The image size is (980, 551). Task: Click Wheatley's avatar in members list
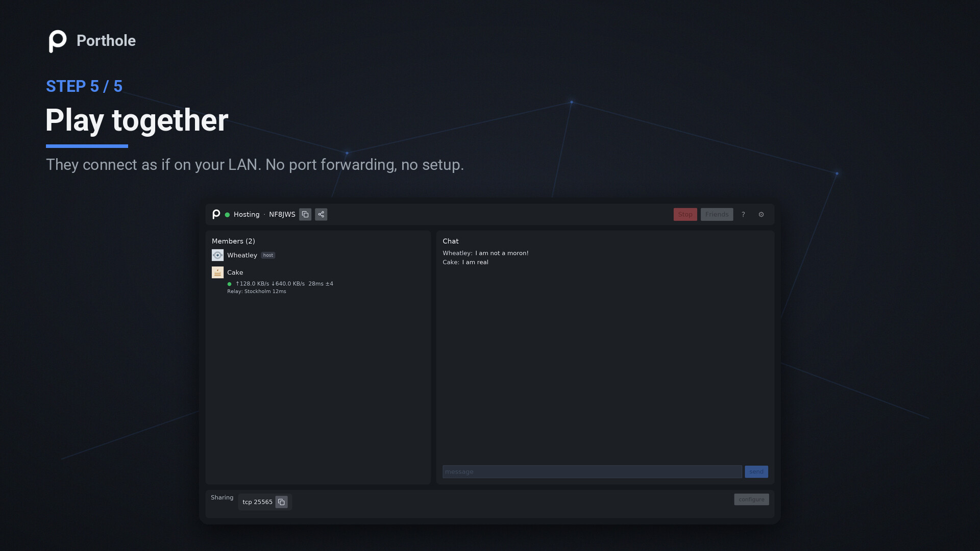tap(217, 255)
